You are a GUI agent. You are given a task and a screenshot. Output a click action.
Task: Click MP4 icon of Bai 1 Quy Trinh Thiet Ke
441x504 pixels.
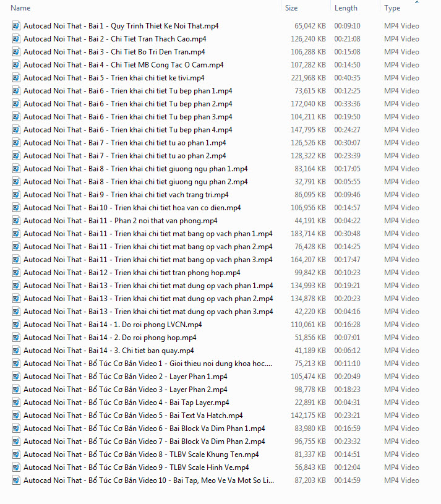pos(16,26)
